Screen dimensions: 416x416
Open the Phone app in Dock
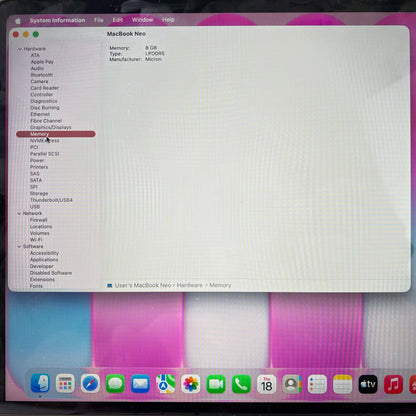pos(241,384)
